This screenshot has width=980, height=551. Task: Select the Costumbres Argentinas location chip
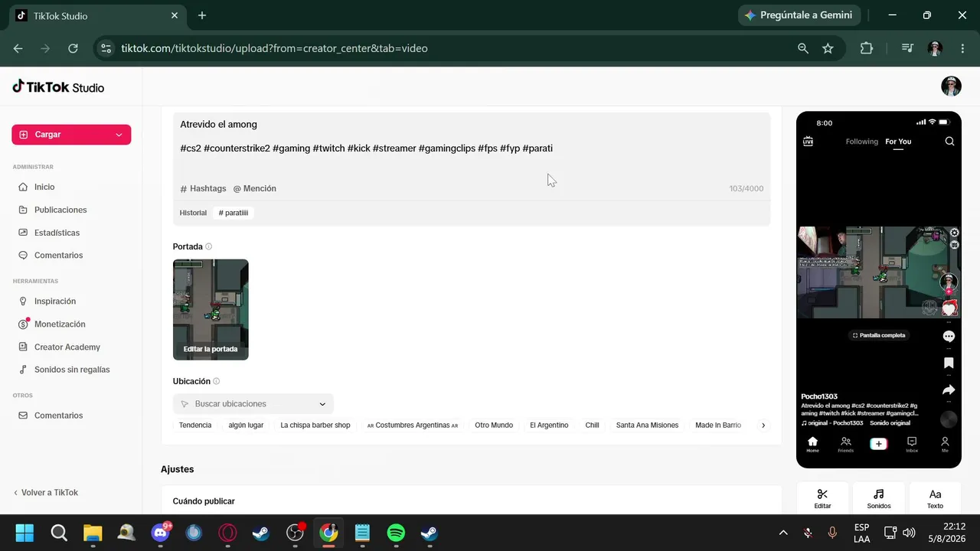[x=413, y=425]
